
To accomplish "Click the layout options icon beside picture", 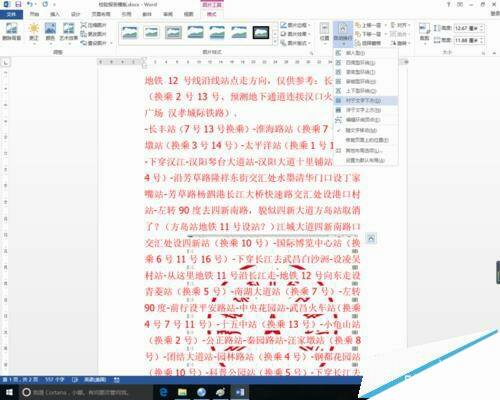I will click(x=371, y=238).
